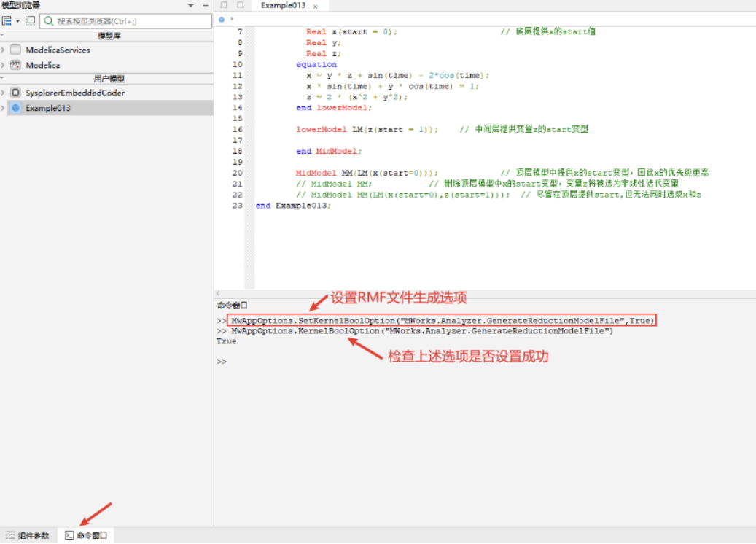Click the 'end lowerModel;' code line

tap(334, 108)
